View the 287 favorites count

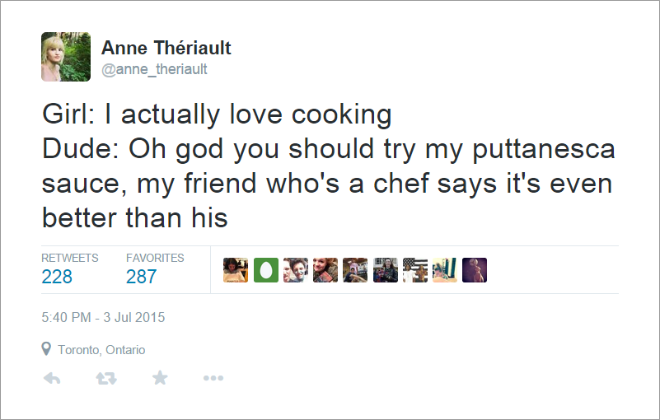(x=141, y=276)
